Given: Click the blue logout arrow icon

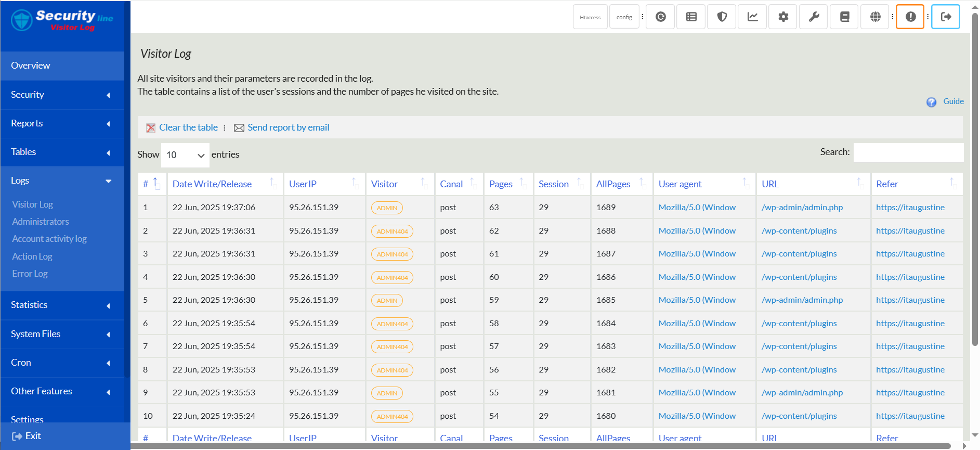Looking at the screenshot, I should [945, 17].
